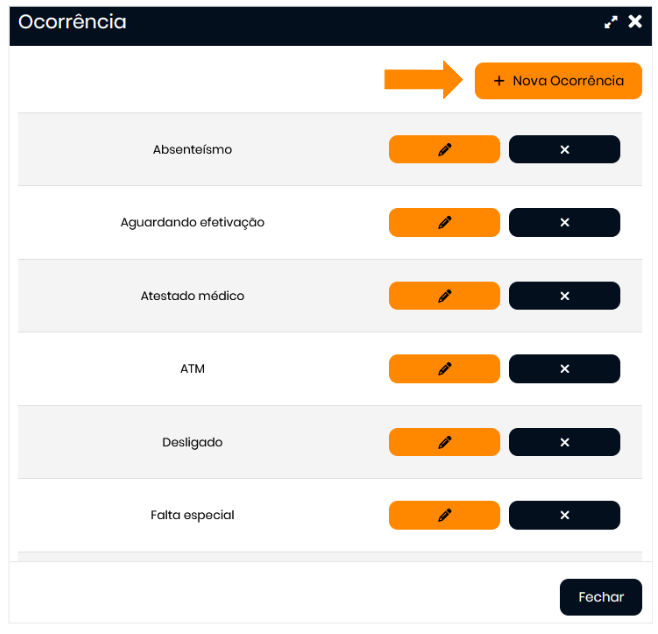Delete the Absenteísmo occurrence with its X button
The image size is (658, 634).
564,149
